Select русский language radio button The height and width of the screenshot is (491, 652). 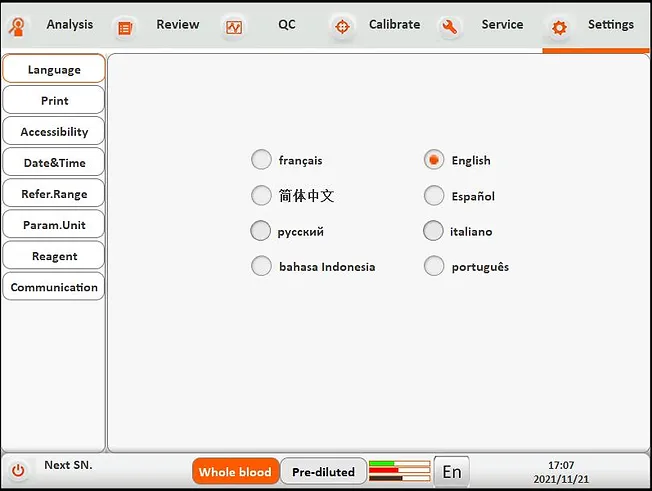pos(260,231)
